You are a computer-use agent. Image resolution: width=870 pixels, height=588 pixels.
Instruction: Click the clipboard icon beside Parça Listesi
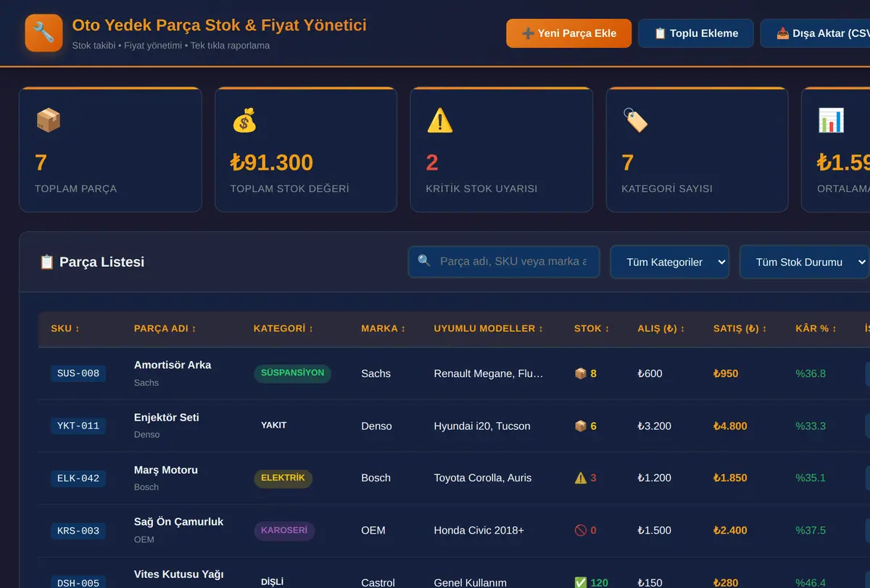(x=46, y=262)
